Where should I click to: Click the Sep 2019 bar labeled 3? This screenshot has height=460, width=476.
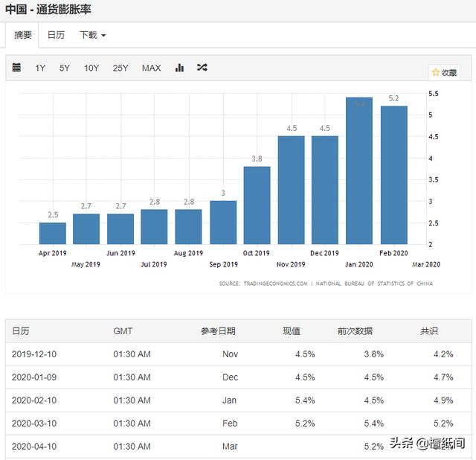coord(223,223)
